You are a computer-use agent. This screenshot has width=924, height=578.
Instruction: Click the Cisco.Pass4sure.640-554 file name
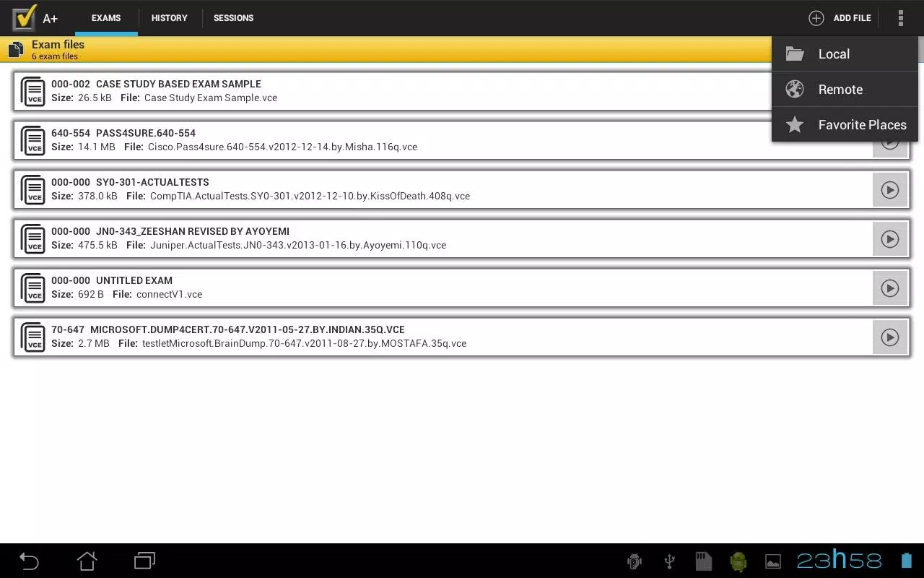[282, 147]
